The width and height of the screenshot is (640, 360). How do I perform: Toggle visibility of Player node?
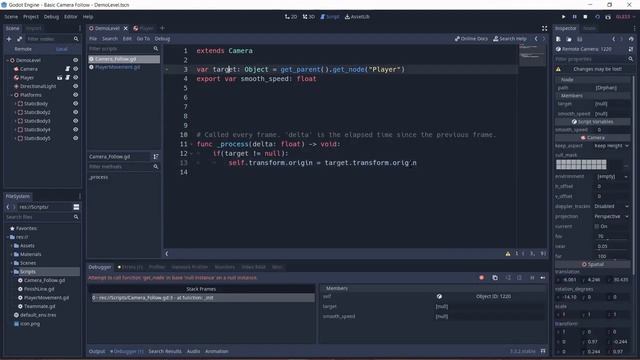(x=76, y=78)
